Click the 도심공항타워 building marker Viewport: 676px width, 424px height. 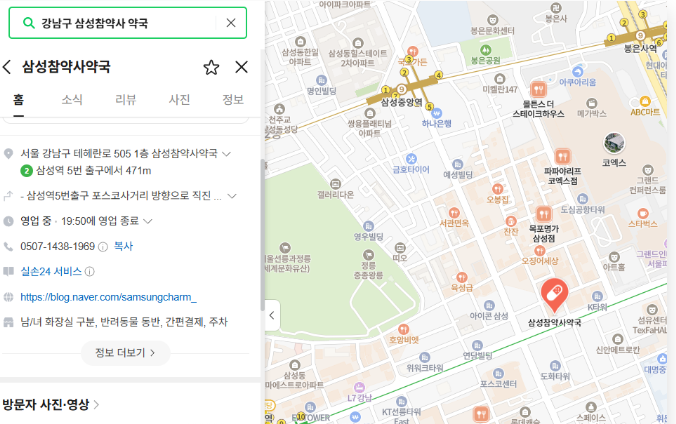[582, 199]
